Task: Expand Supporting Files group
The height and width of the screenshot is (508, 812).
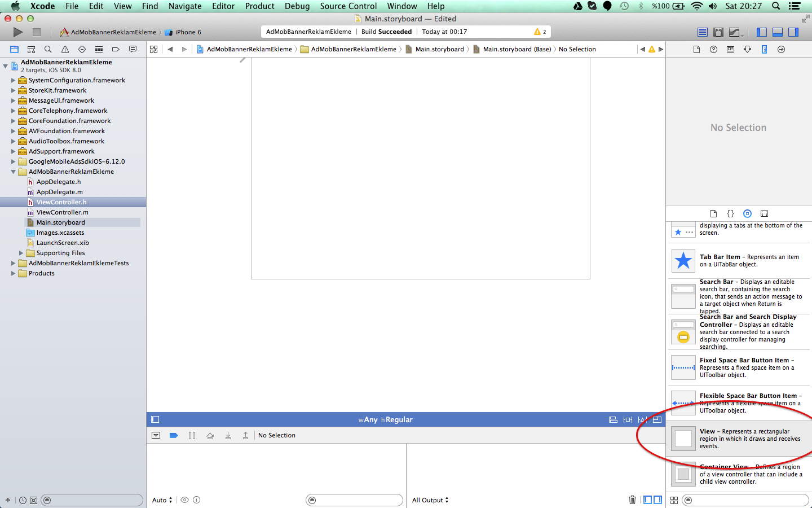Action: click(x=21, y=253)
